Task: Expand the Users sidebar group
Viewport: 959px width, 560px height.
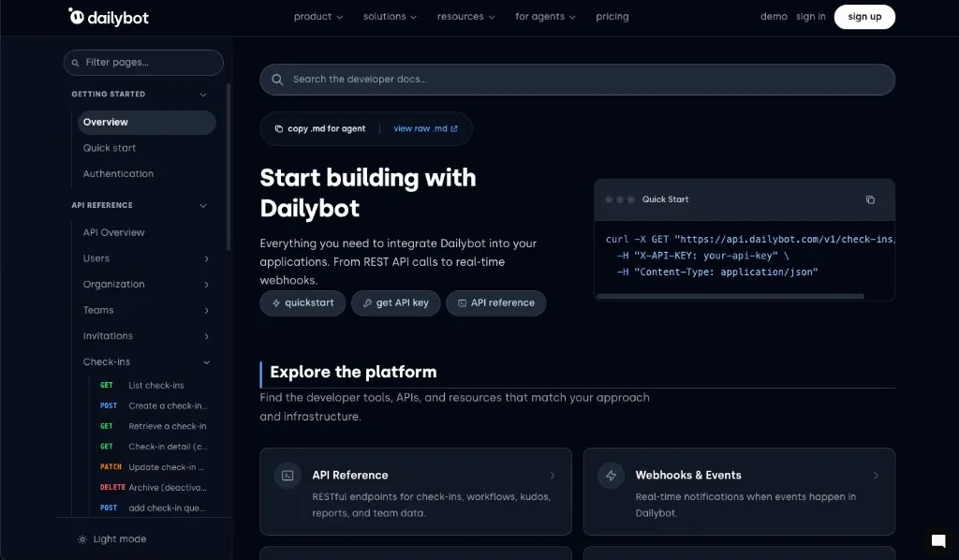Action: click(x=206, y=259)
